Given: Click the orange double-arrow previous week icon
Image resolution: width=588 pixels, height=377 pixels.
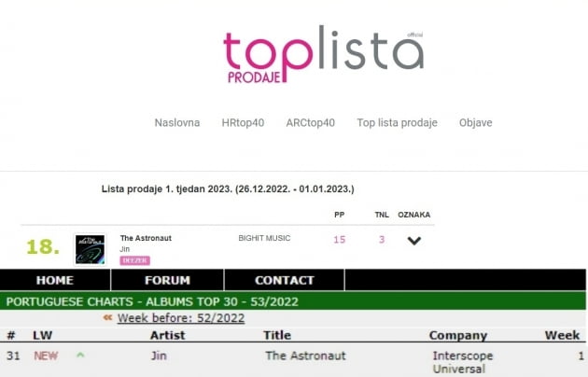Looking at the screenshot, I should point(107,318).
